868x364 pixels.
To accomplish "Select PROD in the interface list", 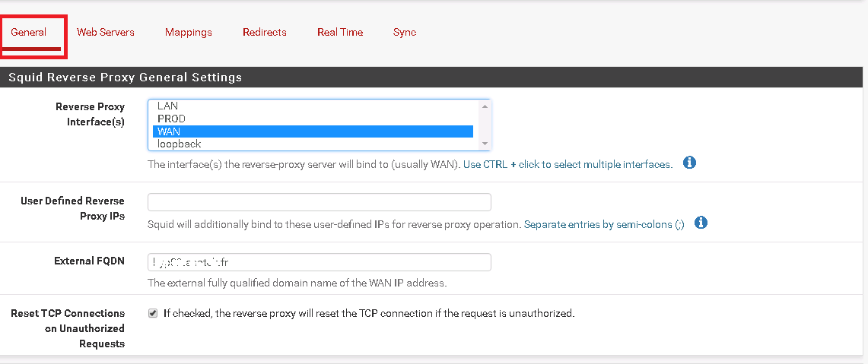I will click(313, 119).
